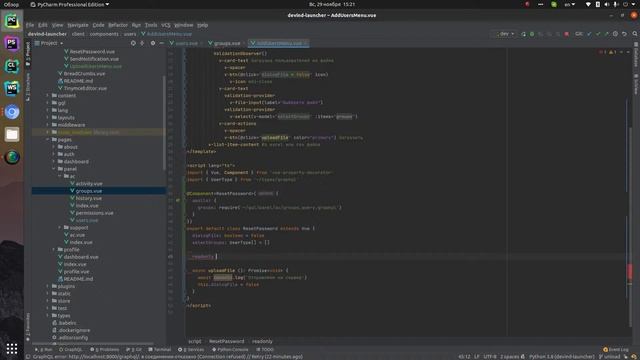Click the UTF-8 encoding in status bar
The height and width of the screenshot is (360, 640).
489,357
